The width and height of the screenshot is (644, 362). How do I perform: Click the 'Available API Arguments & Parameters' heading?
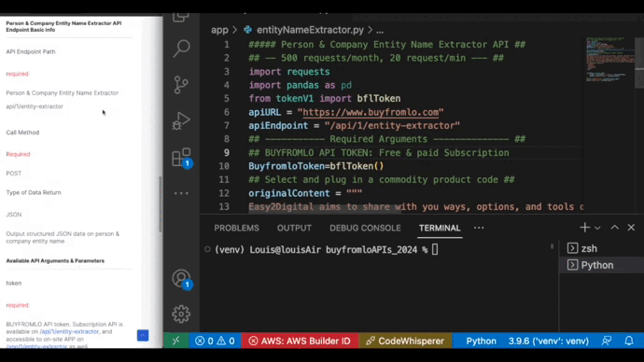[x=55, y=260]
